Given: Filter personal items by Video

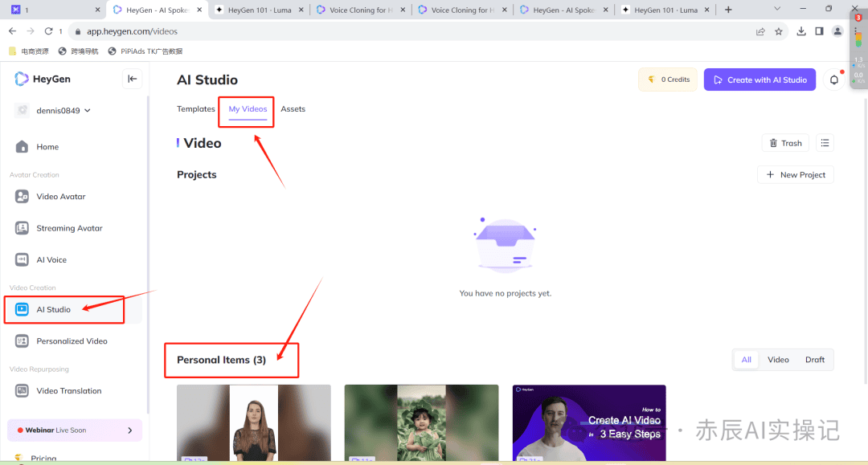Looking at the screenshot, I should (778, 360).
